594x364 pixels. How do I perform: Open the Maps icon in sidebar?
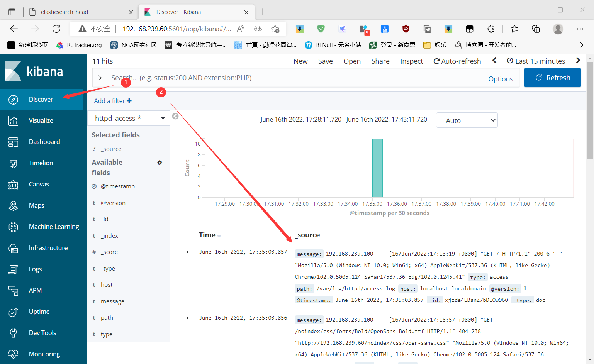click(13, 206)
